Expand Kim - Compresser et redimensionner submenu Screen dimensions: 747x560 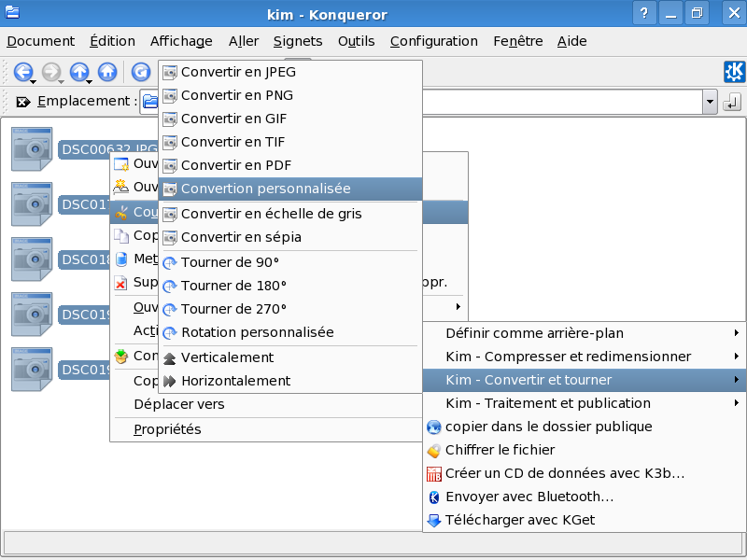coord(585,357)
